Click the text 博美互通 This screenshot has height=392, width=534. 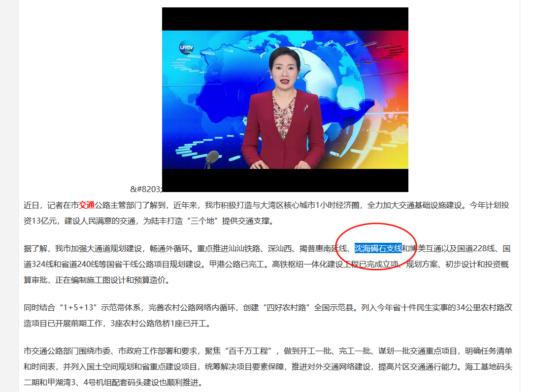425,248
